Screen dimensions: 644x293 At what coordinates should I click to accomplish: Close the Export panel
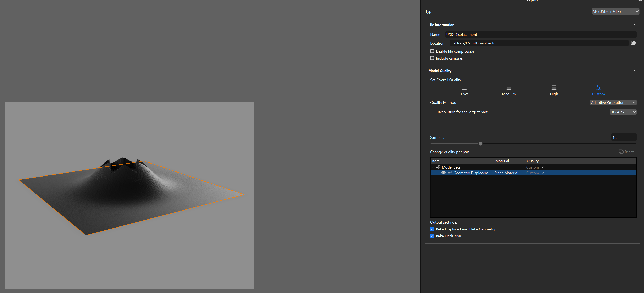640,1
